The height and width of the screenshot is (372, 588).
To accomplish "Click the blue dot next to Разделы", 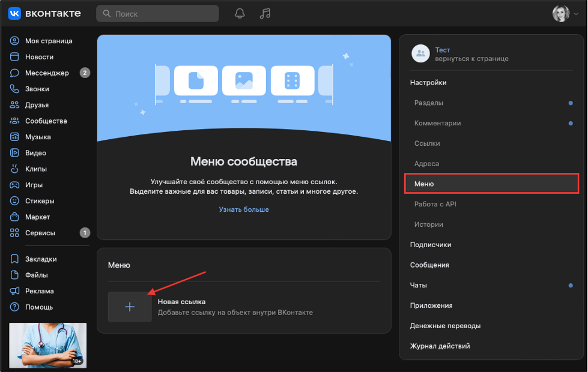I will pos(571,103).
